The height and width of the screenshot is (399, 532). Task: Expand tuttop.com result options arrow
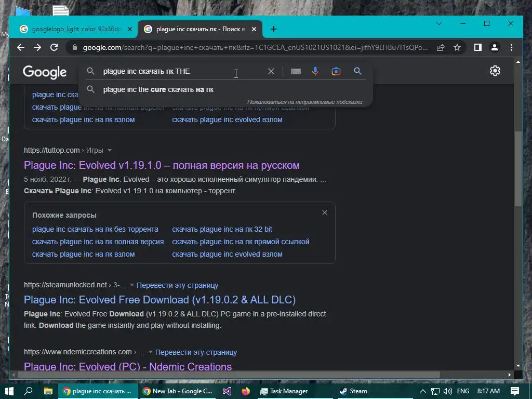(x=109, y=150)
